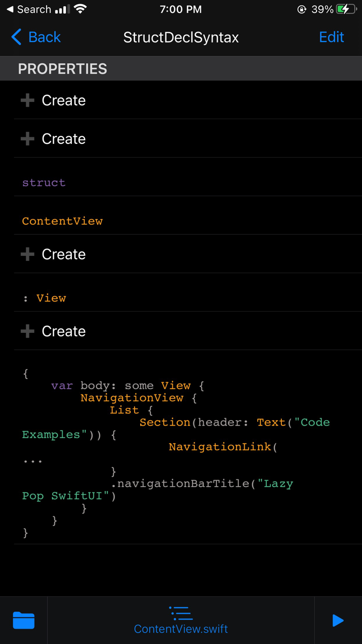Collapse the PROPERTIES section header
This screenshot has width=362, height=644.
pos(62,68)
